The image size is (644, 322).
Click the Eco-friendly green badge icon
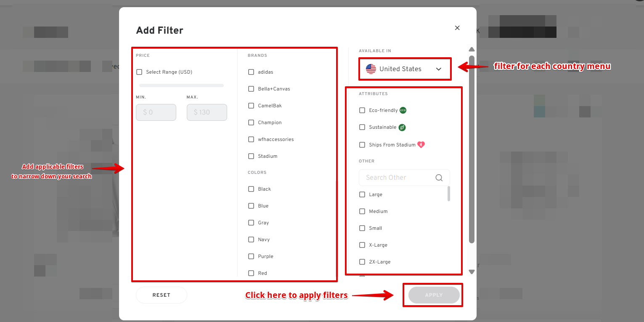(x=403, y=110)
